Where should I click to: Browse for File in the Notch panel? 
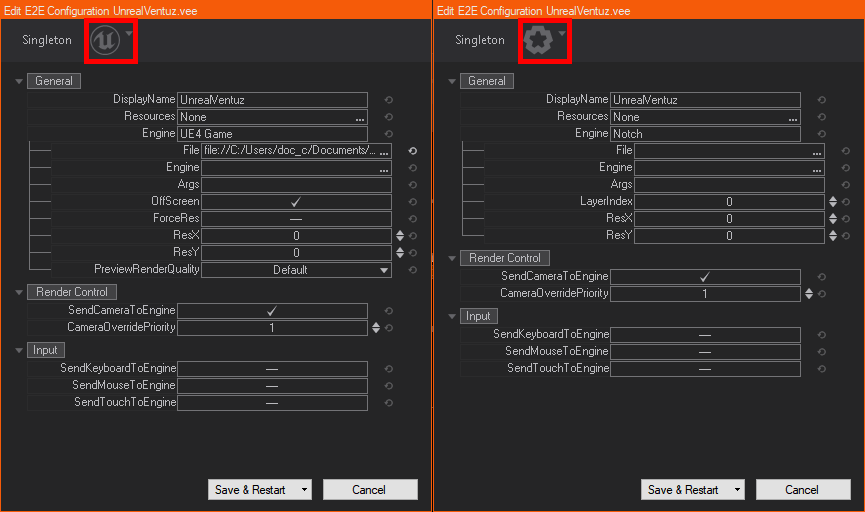(817, 151)
